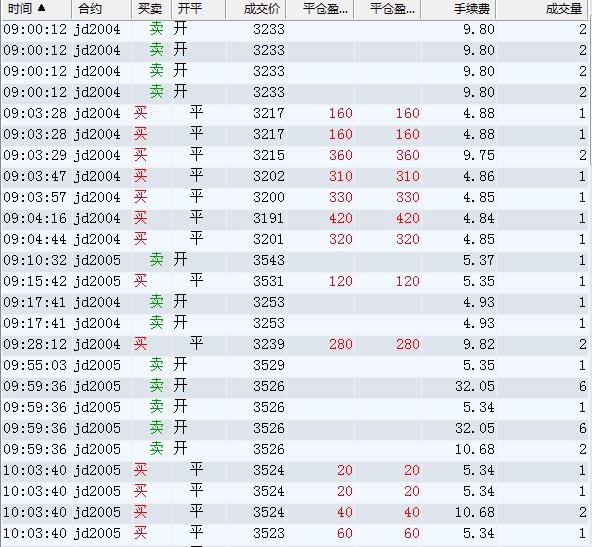Select the 09:28:12 trade with profit 280
592x547 pixels.
pyautogui.click(x=294, y=345)
